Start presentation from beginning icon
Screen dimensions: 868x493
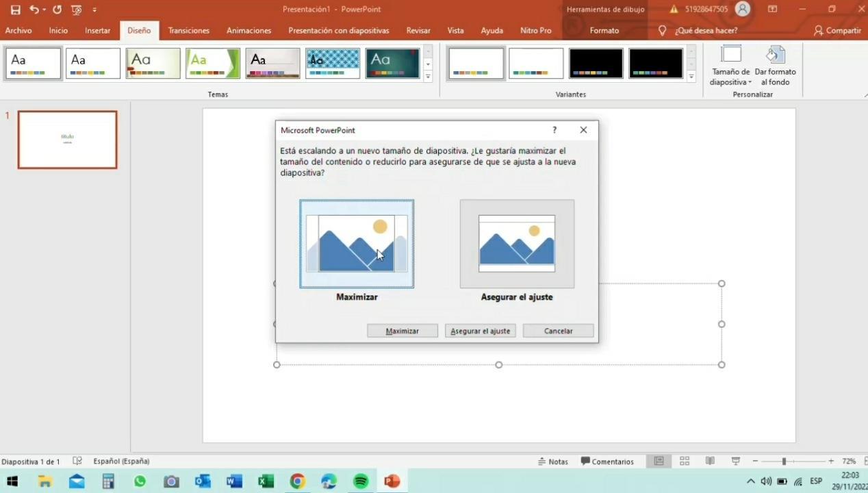[76, 10]
